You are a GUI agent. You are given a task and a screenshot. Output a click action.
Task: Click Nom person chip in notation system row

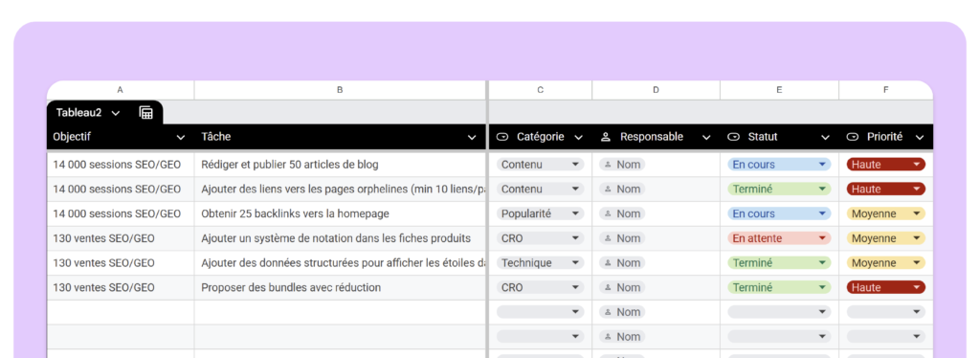622,238
